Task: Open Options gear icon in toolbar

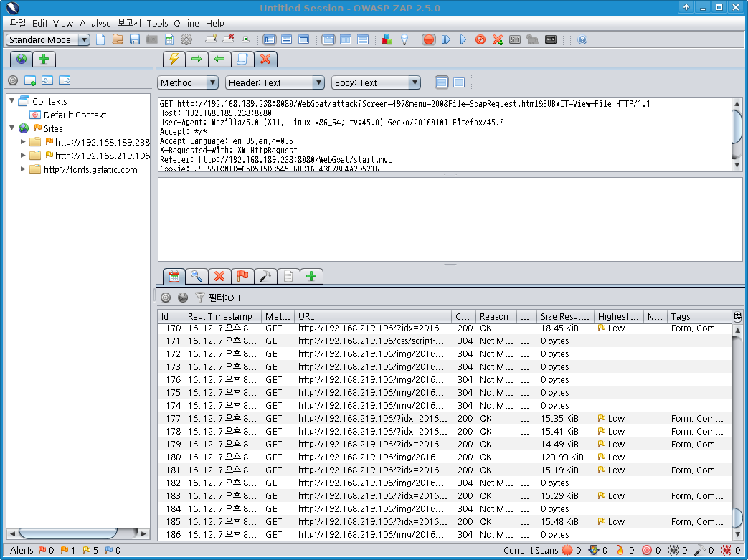Action: [186, 39]
